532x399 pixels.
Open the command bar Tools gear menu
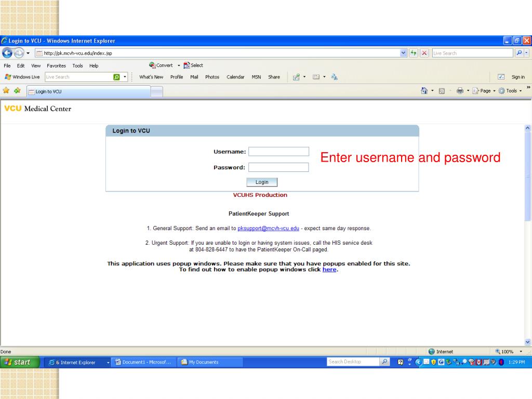[x=510, y=90]
